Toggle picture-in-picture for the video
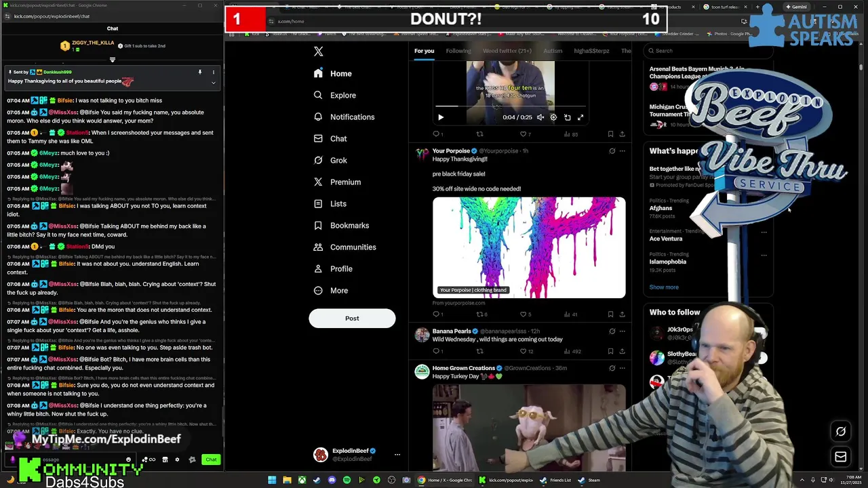The image size is (868, 488). pyautogui.click(x=568, y=117)
